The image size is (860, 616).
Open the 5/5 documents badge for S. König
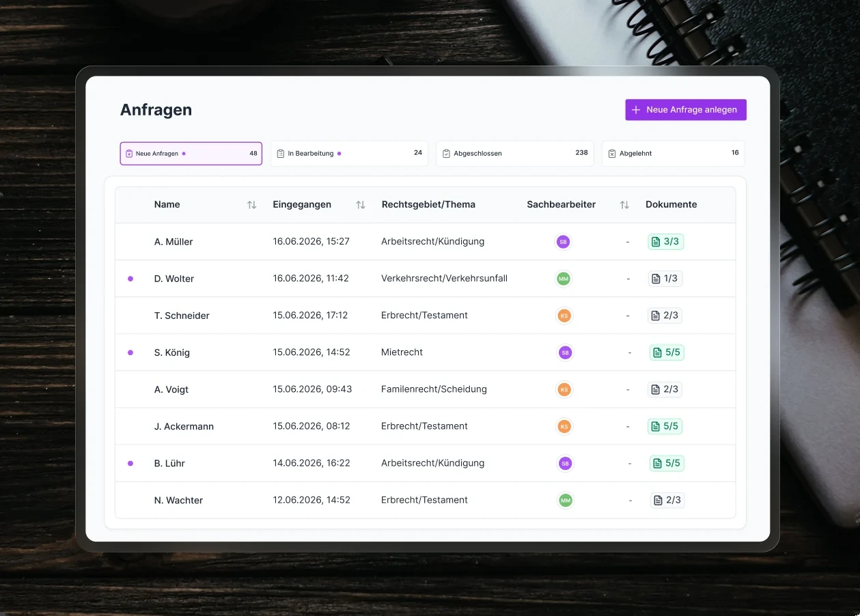[x=667, y=352]
